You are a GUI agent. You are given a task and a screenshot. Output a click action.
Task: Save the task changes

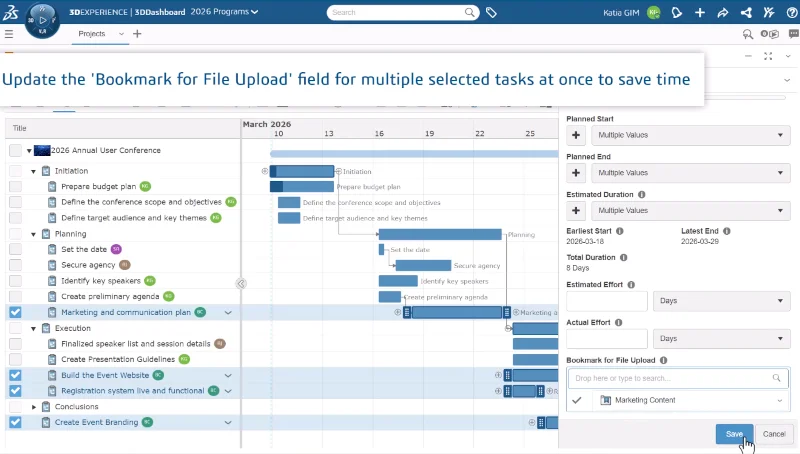click(x=734, y=434)
